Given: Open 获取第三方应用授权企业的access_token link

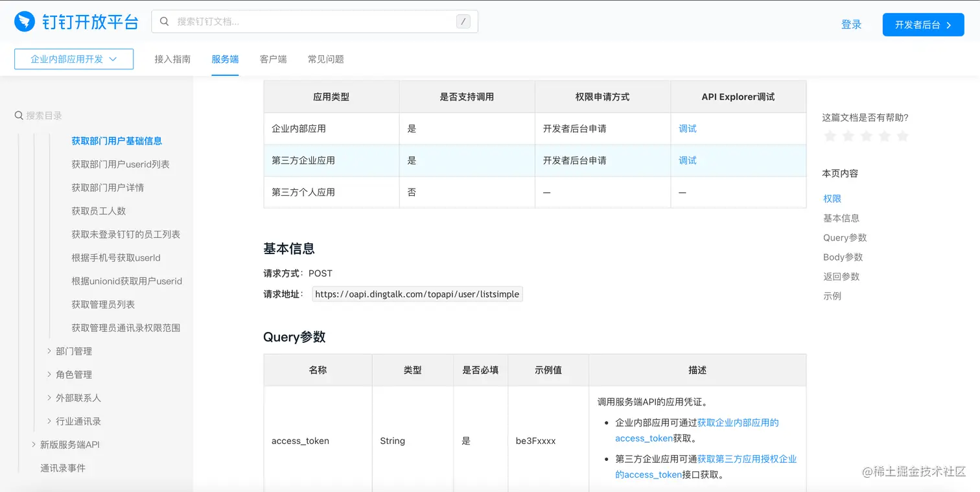Looking at the screenshot, I should tap(706, 467).
